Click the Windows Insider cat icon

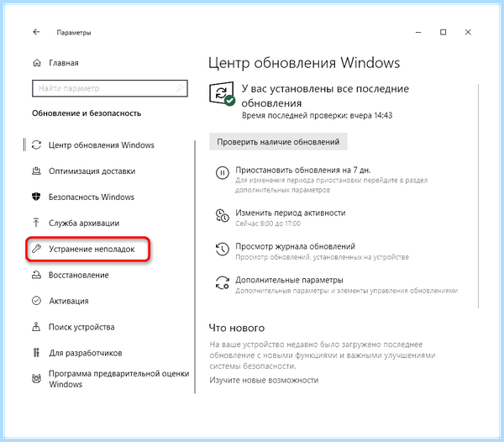click(36, 378)
